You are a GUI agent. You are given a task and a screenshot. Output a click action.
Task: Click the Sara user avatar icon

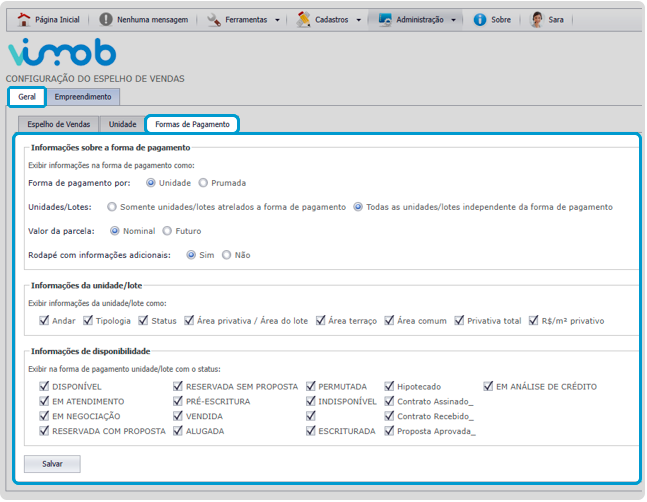pos(536,19)
